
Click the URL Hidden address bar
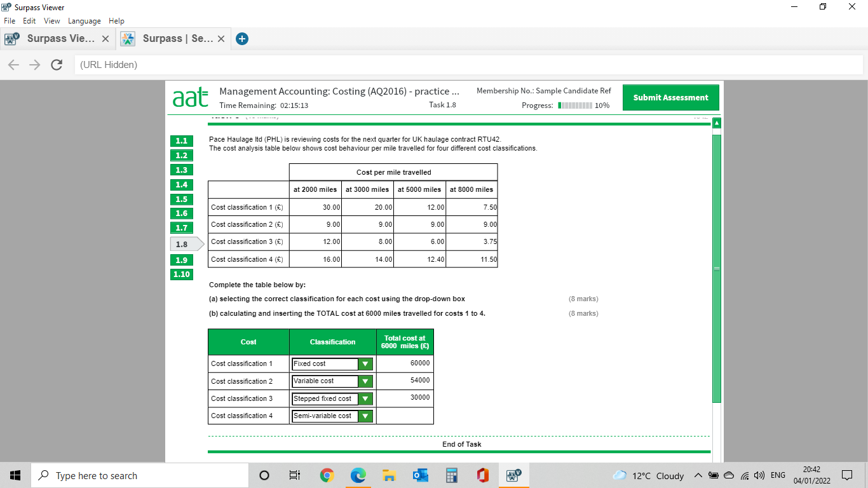tap(468, 65)
